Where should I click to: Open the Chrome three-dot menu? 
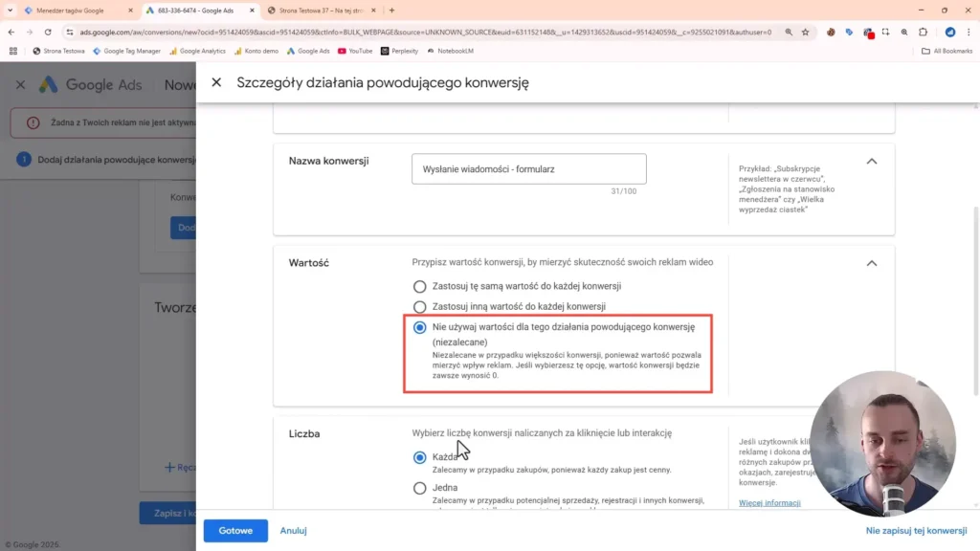pos(969,32)
